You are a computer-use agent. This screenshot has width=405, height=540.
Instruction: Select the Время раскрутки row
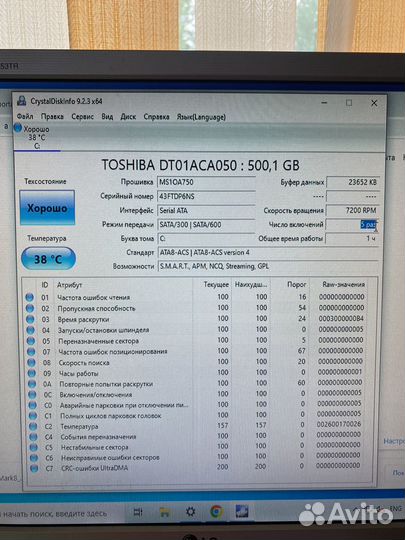point(196,319)
